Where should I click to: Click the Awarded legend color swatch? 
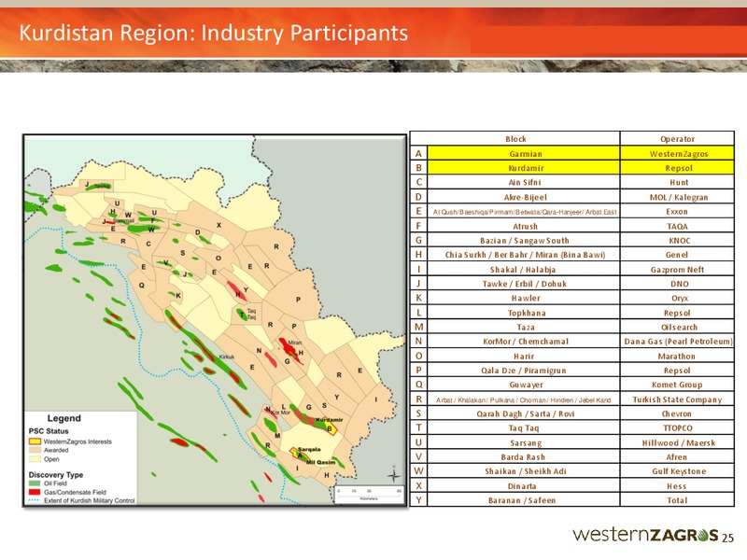[x=35, y=450]
